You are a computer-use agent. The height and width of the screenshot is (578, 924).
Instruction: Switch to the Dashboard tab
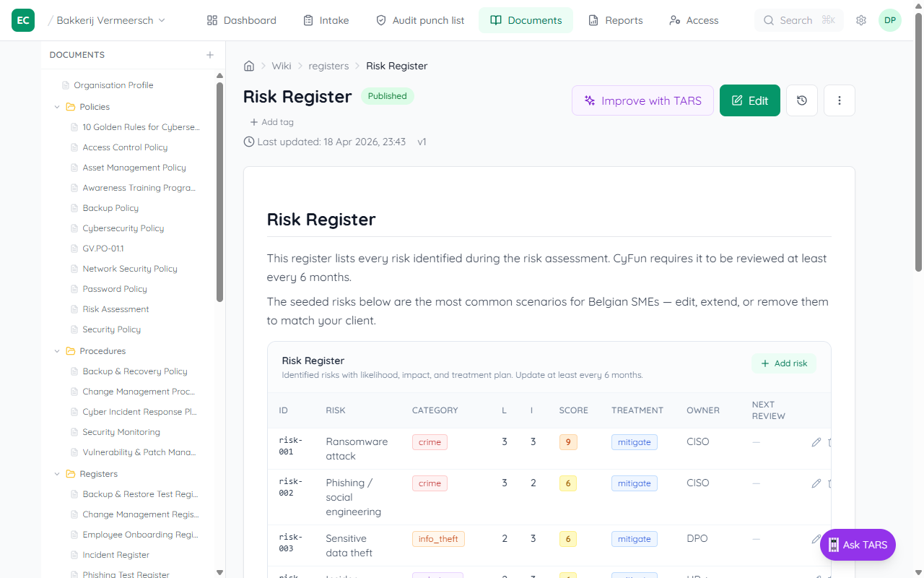click(241, 20)
